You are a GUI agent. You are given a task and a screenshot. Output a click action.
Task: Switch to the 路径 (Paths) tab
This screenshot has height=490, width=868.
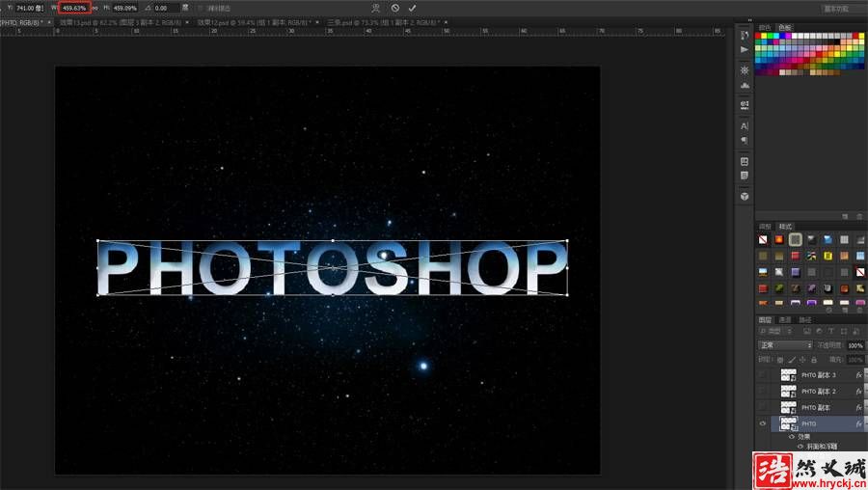click(805, 320)
